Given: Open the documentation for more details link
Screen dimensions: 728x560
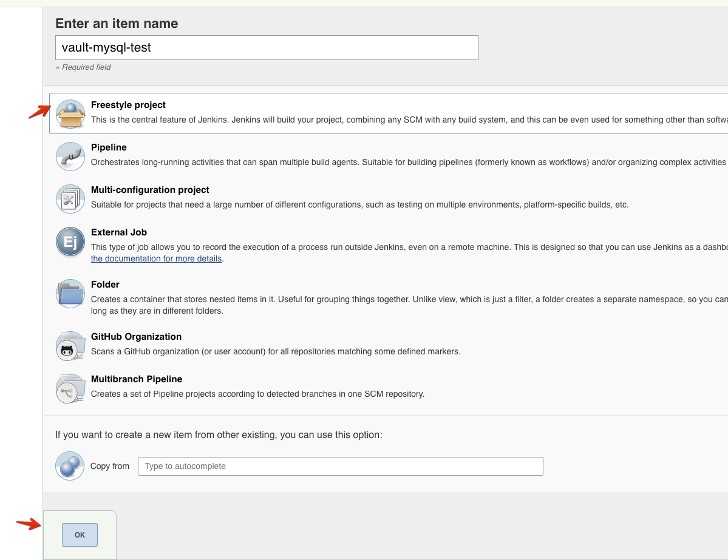Looking at the screenshot, I should (157, 258).
